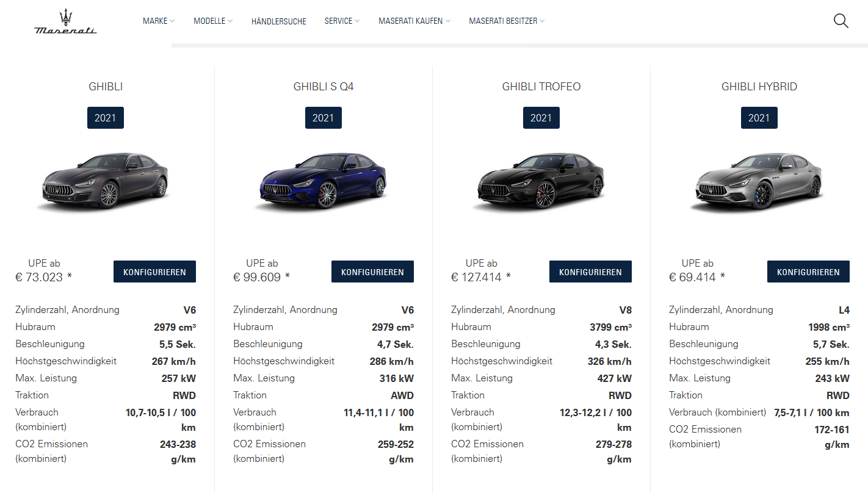868x493 pixels.
Task: Click the 7,5-7,1 l / 100 km consumption
Action: [x=812, y=412]
